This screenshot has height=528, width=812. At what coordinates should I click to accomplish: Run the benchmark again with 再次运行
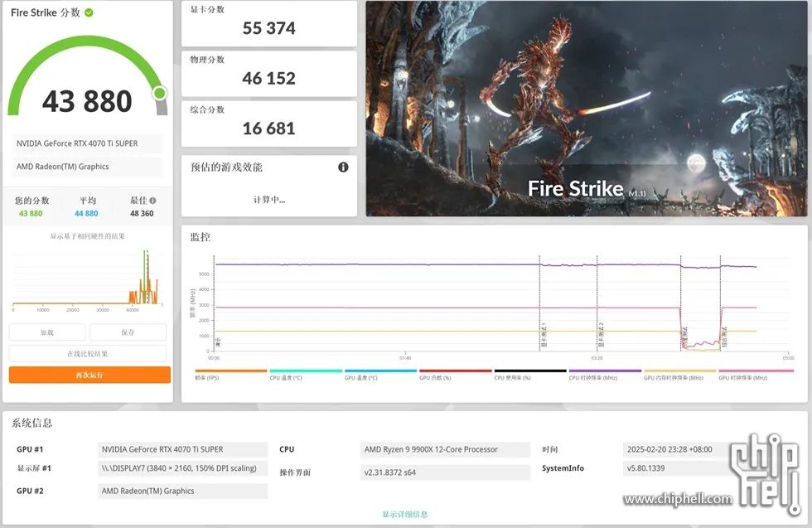click(89, 375)
